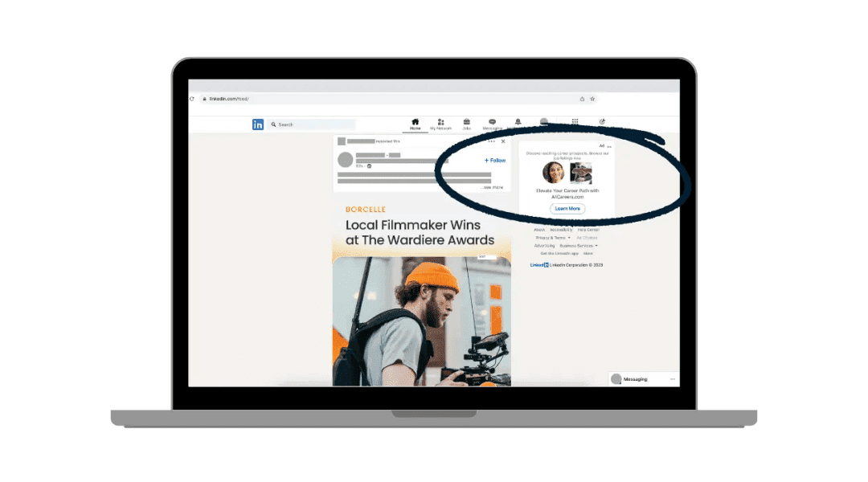This screenshot has height=482, width=868.
Task: Select the Advertise icon in the navbar
Action: (x=601, y=121)
